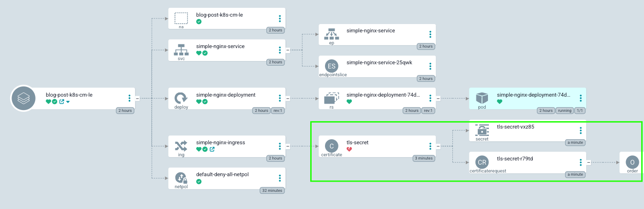Click the O order node icon
This screenshot has width=644, height=209.
tap(632, 162)
